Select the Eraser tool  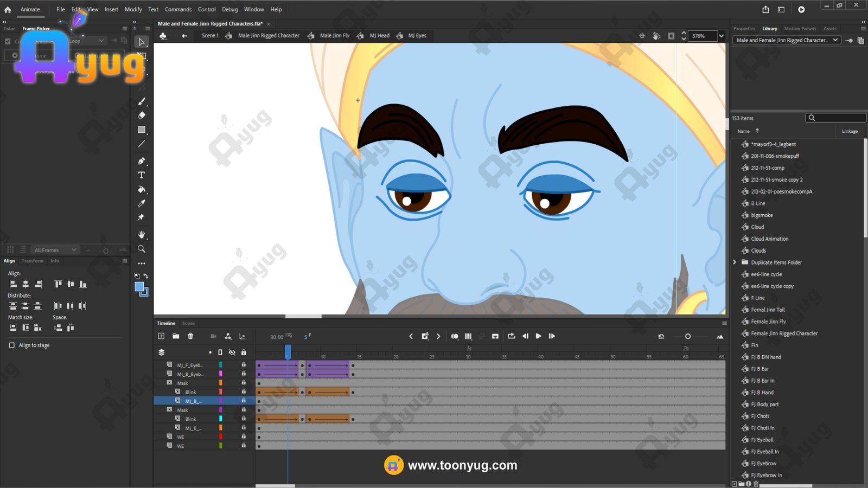142,115
